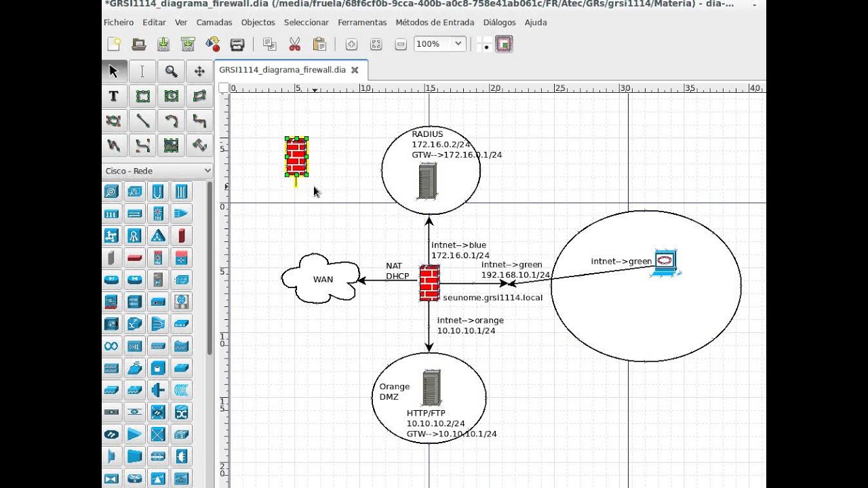
Task: Select the central firewall object on canvas
Action: pos(429,283)
